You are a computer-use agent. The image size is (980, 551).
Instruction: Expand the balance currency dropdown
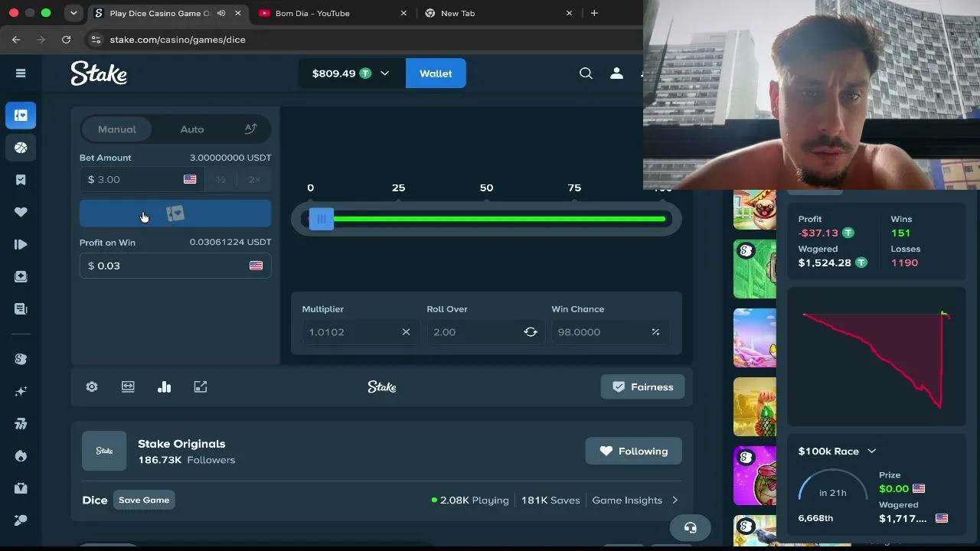(x=384, y=73)
